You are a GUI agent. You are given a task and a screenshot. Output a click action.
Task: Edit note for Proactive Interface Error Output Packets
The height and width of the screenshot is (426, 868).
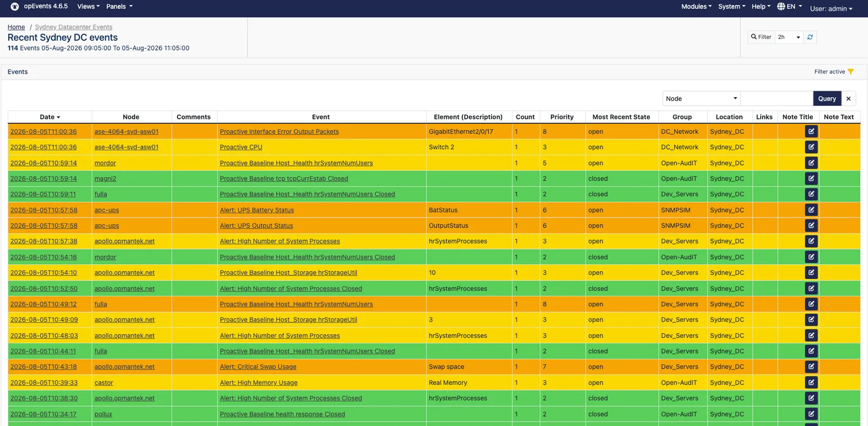[x=811, y=131]
